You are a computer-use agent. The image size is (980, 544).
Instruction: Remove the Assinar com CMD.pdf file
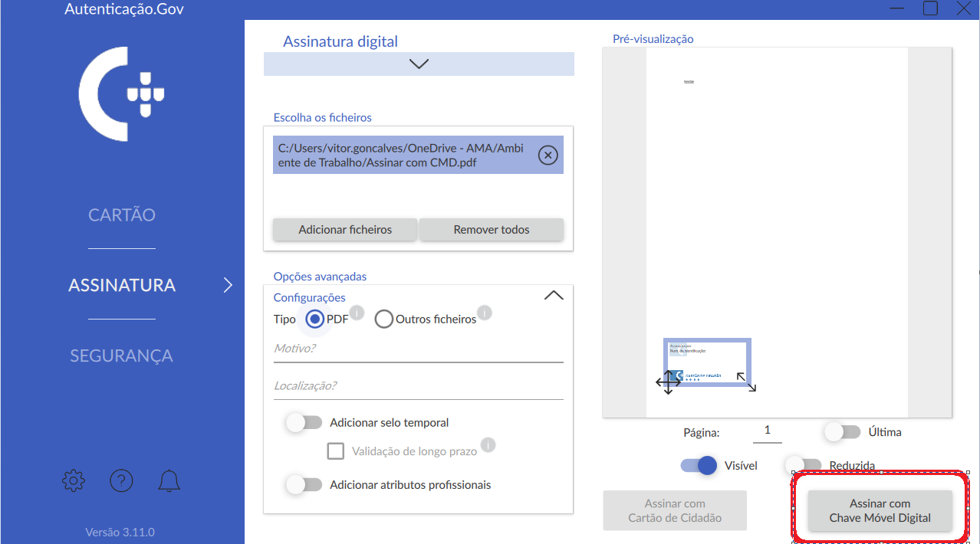coord(548,156)
